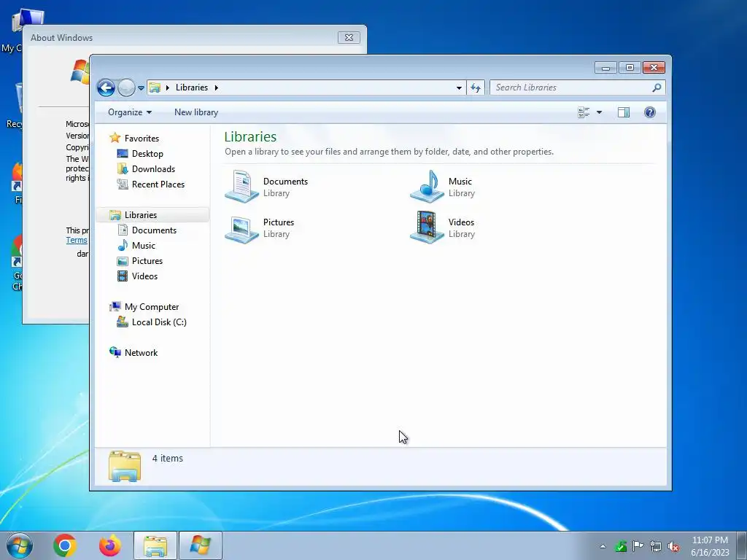
Task: Select Network in navigation pane
Action: 141,353
